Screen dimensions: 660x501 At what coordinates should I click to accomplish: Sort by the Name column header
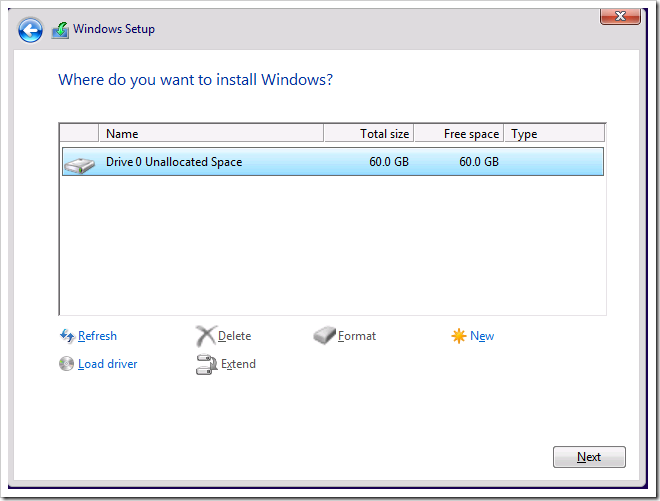click(210, 134)
